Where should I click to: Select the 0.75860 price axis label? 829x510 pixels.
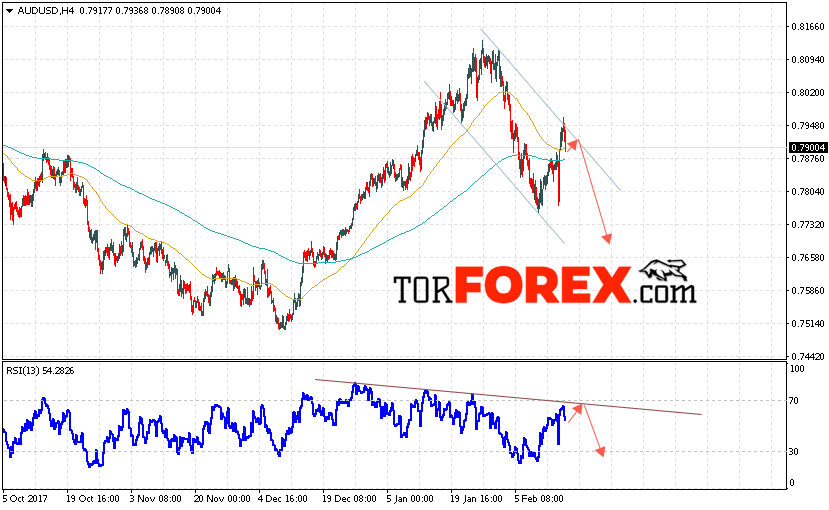click(x=808, y=291)
